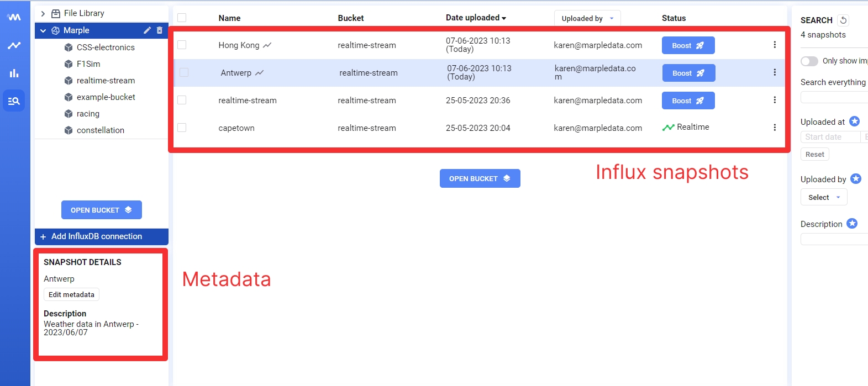This screenshot has width=868, height=386.
Task: Tick the checkbox for capetown snapshot
Action: pyautogui.click(x=182, y=128)
